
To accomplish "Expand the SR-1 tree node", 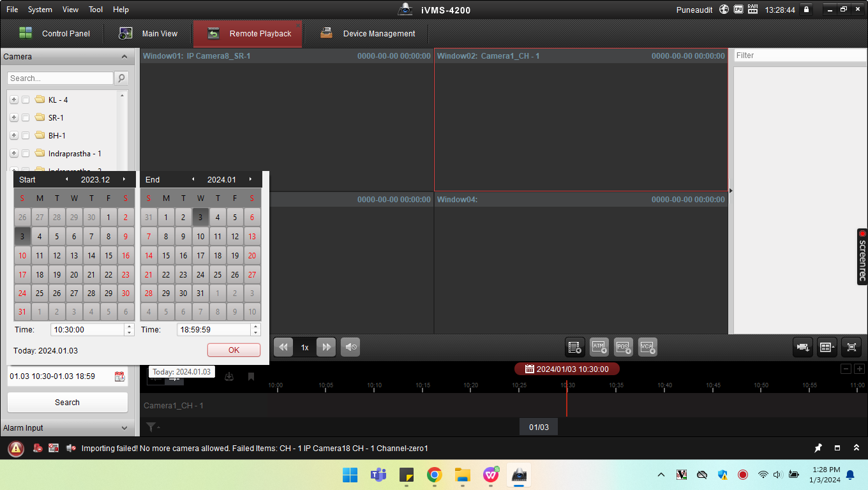I will point(14,118).
